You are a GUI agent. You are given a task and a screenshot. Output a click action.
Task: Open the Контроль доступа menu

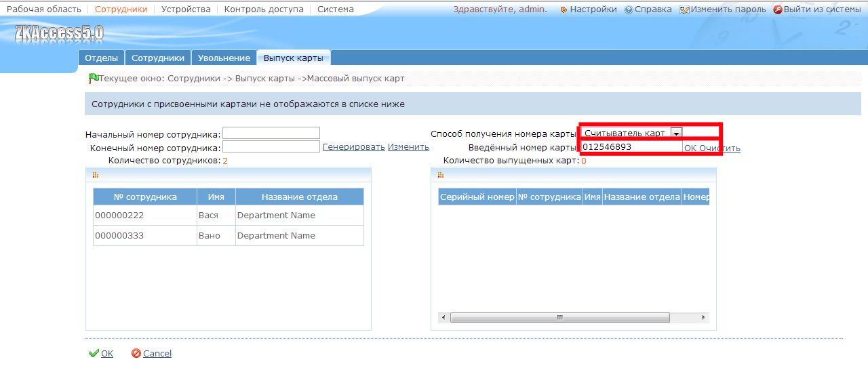pyautogui.click(x=264, y=9)
